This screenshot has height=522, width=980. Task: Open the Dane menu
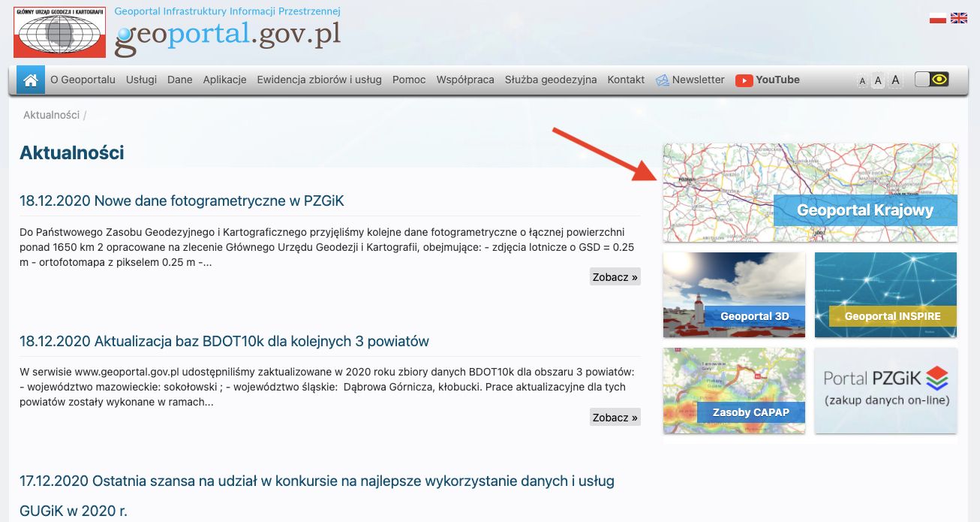coord(180,80)
